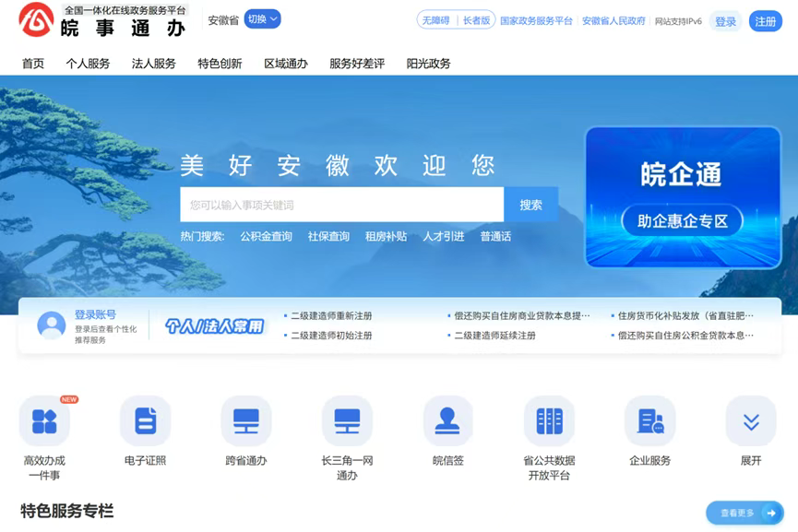The height and width of the screenshot is (532, 798).
Task: Click the user avatar login icon
Action: click(52, 325)
